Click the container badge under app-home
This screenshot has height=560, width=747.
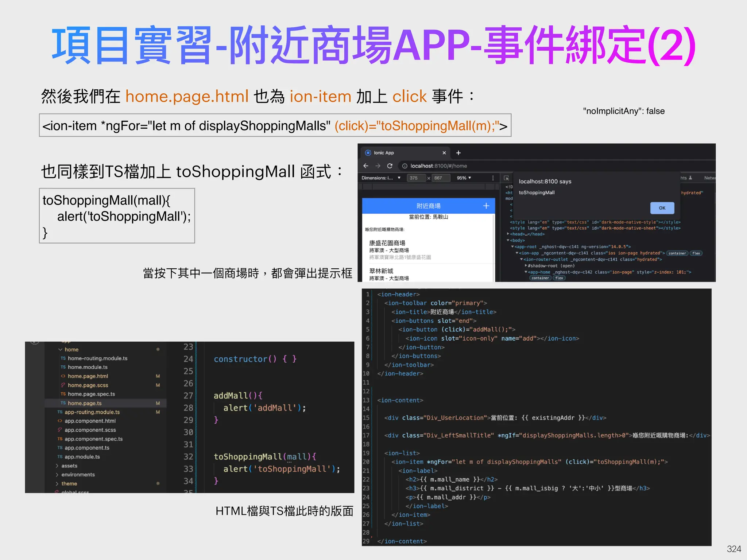coord(540,278)
